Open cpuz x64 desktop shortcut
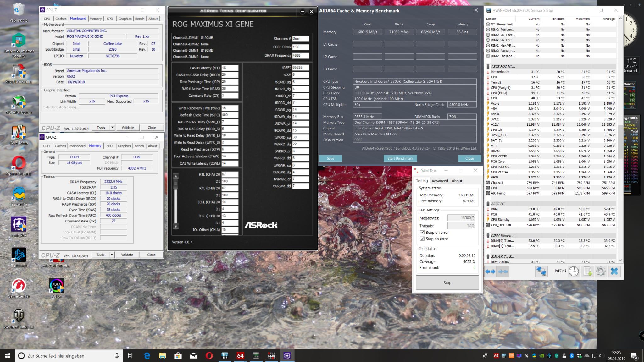644x362 pixels. click(x=19, y=227)
